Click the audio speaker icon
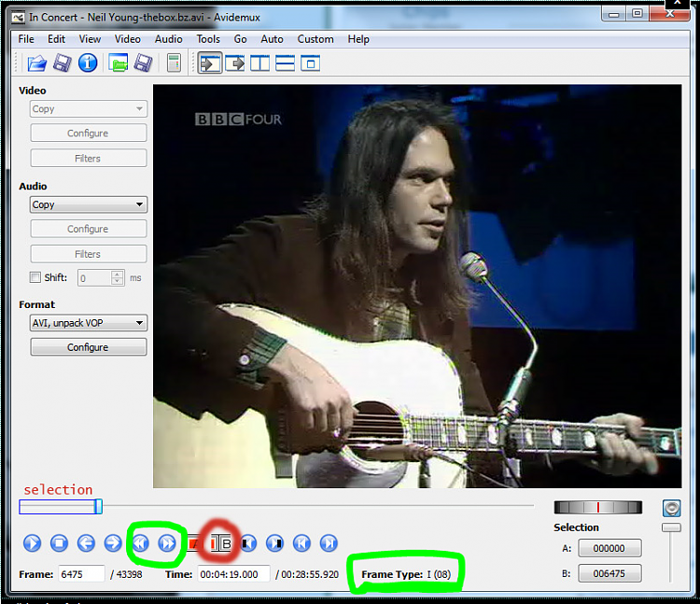Screen dimensions: 700x604 [671, 508]
